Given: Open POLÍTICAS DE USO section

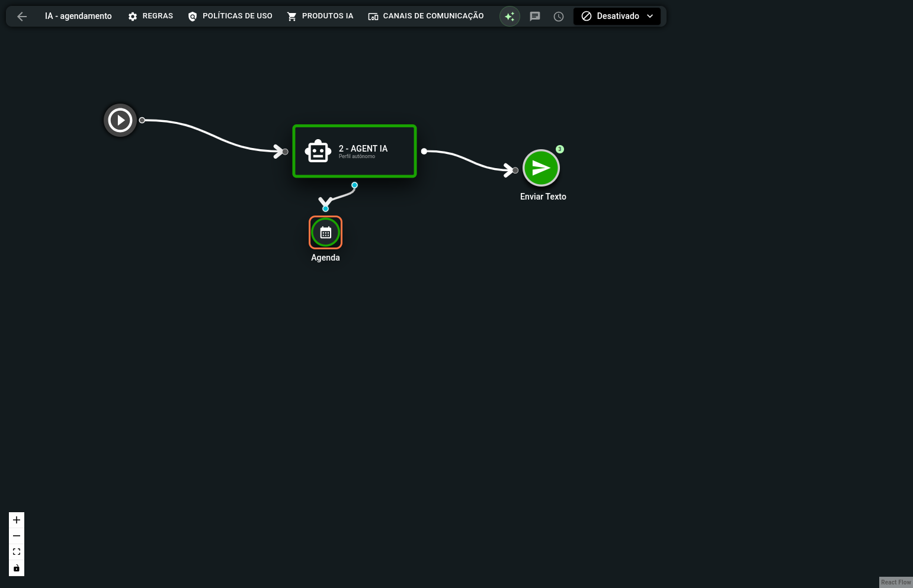Looking at the screenshot, I should click(230, 17).
